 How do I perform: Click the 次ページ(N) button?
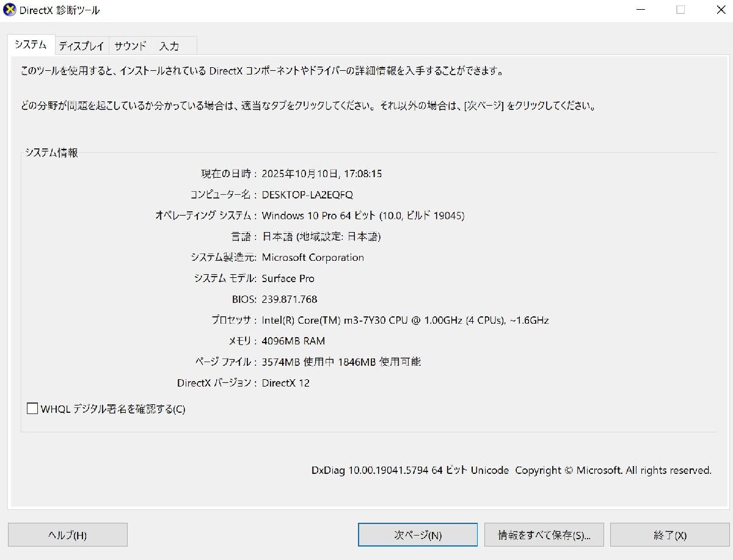click(x=417, y=534)
